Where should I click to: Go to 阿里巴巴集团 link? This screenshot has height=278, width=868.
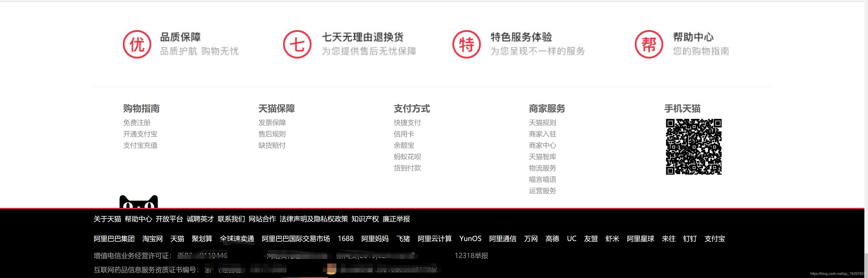[114, 239]
